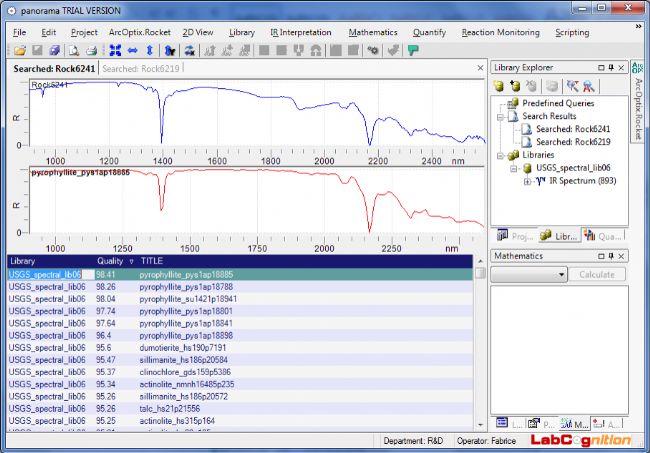The height and width of the screenshot is (453, 650).
Task: Click the vertical zoom arrows toolbar icon
Action: [149, 50]
